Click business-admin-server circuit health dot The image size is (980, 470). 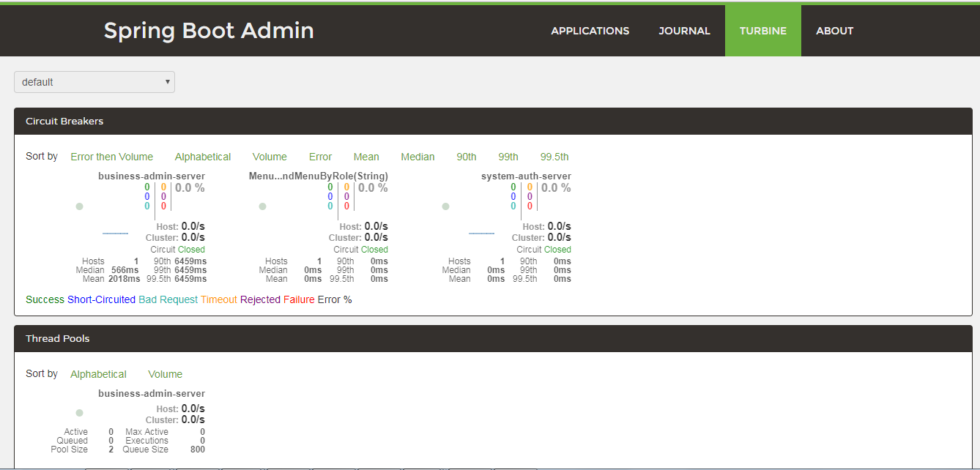(79, 206)
